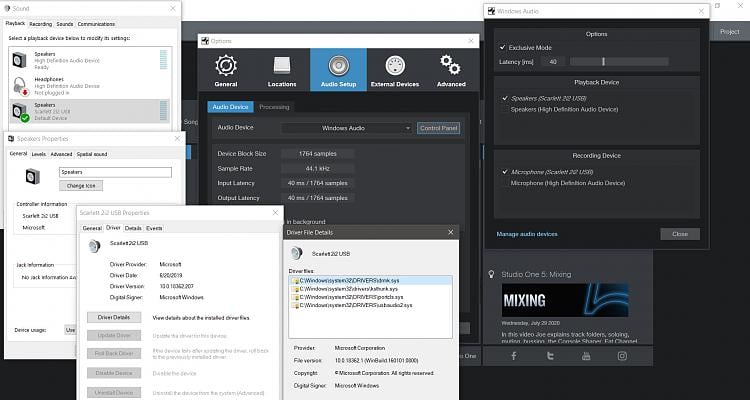Open the Advanced gears section

coord(450,70)
